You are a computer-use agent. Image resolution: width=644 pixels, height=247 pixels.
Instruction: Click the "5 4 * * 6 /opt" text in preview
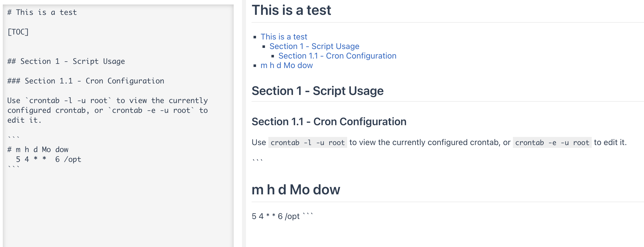tap(275, 216)
